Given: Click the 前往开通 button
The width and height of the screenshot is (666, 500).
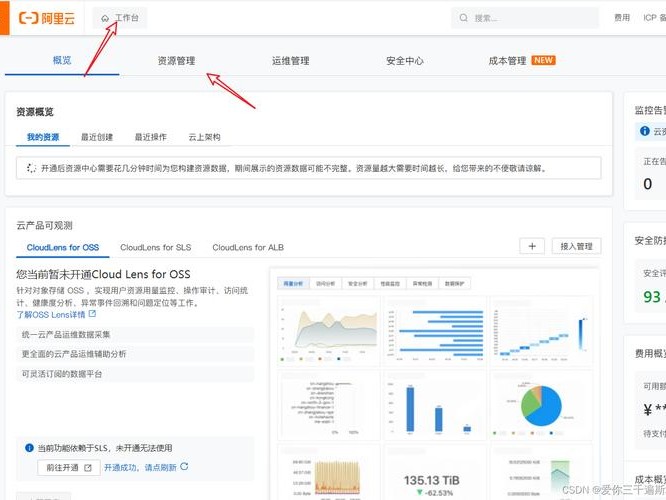Looking at the screenshot, I should coord(69,467).
